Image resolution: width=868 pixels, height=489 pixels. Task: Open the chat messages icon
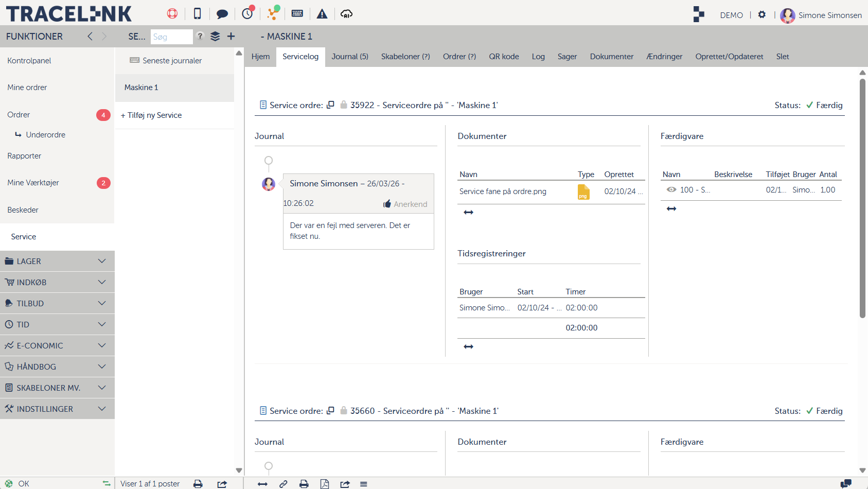(x=222, y=13)
